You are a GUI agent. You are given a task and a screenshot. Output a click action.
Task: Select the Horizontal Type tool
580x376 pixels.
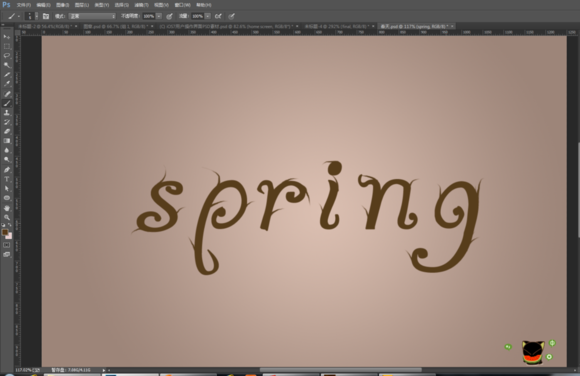click(7, 179)
